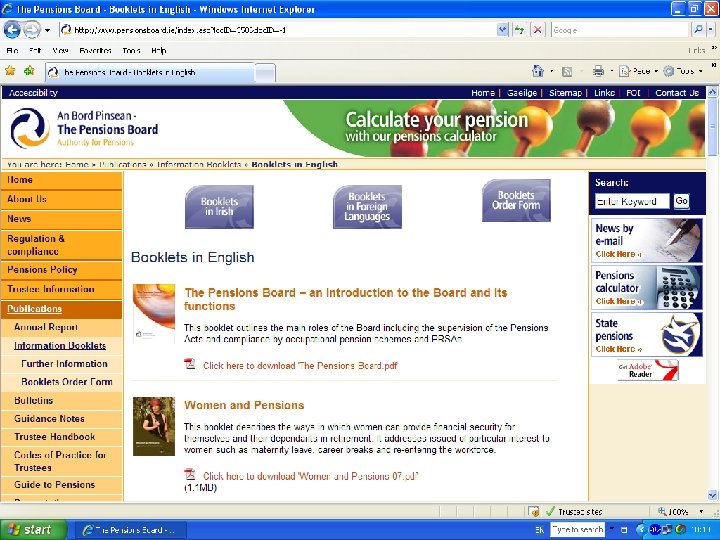Select the Pensions Board browser tab
The height and width of the screenshot is (540, 720).
click(150, 72)
